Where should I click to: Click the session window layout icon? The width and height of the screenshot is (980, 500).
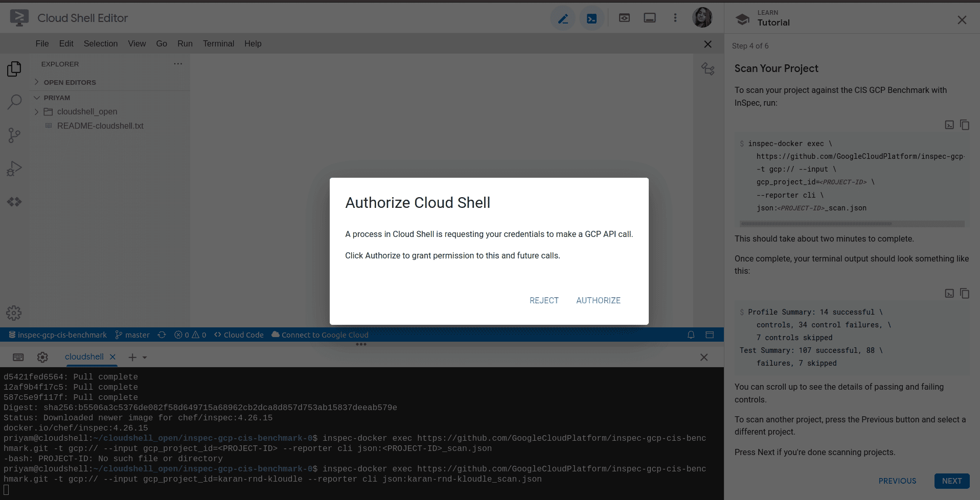click(x=650, y=18)
